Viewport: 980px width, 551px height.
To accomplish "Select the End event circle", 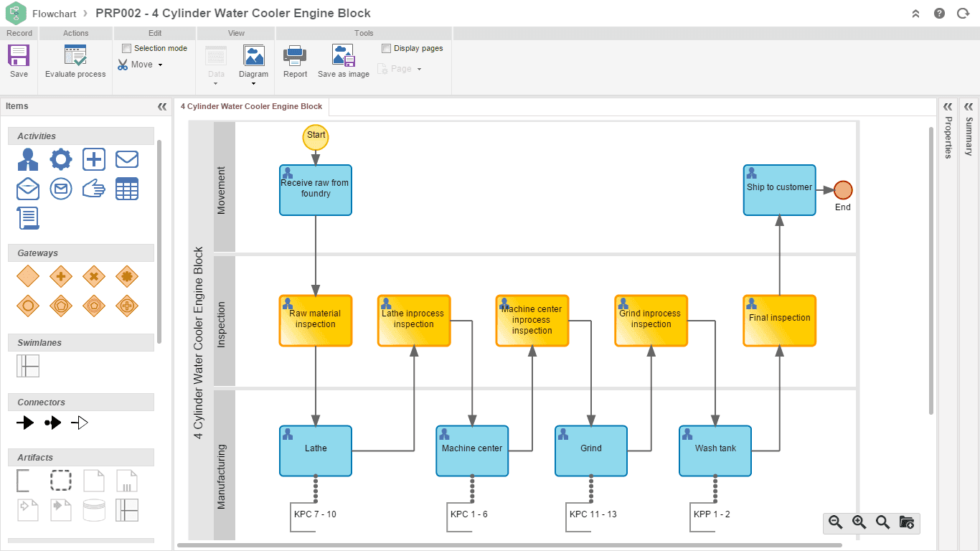I will click(843, 190).
